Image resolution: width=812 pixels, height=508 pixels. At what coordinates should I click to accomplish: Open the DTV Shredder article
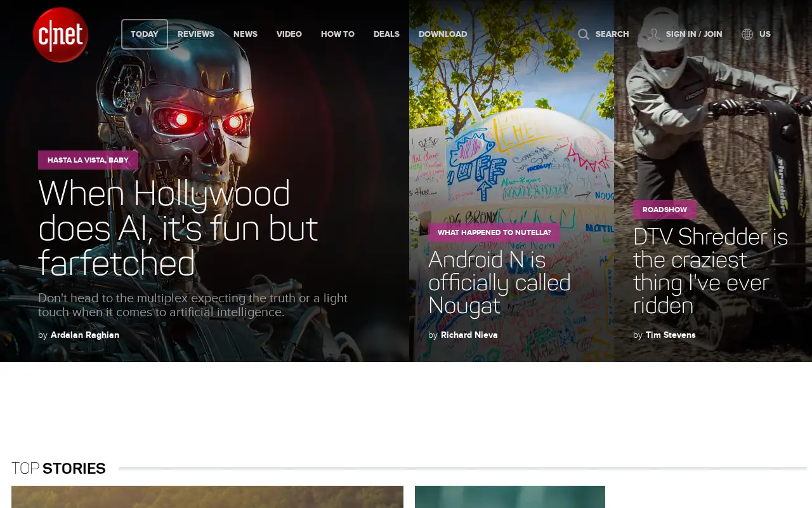[710, 271]
